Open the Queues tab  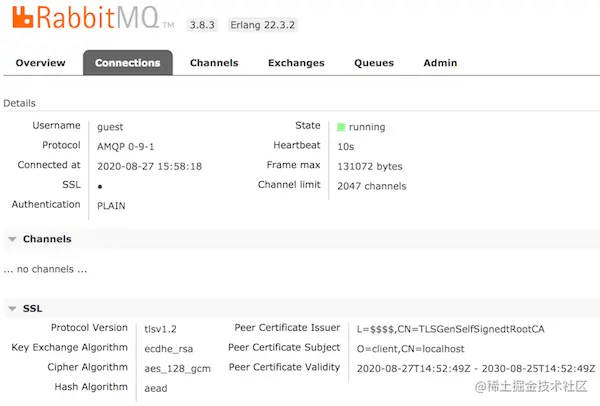(374, 63)
